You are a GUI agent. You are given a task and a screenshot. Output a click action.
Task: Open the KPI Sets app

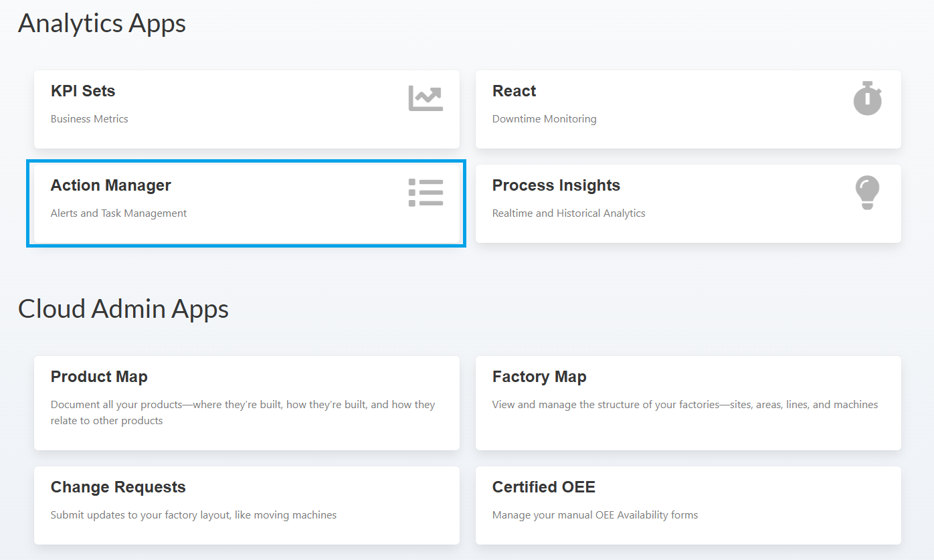[x=83, y=91]
